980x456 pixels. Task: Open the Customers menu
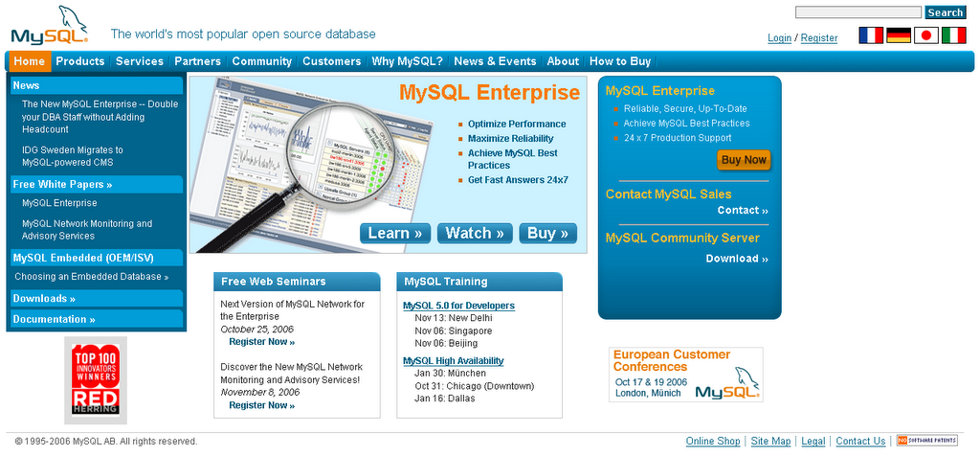pyautogui.click(x=332, y=61)
